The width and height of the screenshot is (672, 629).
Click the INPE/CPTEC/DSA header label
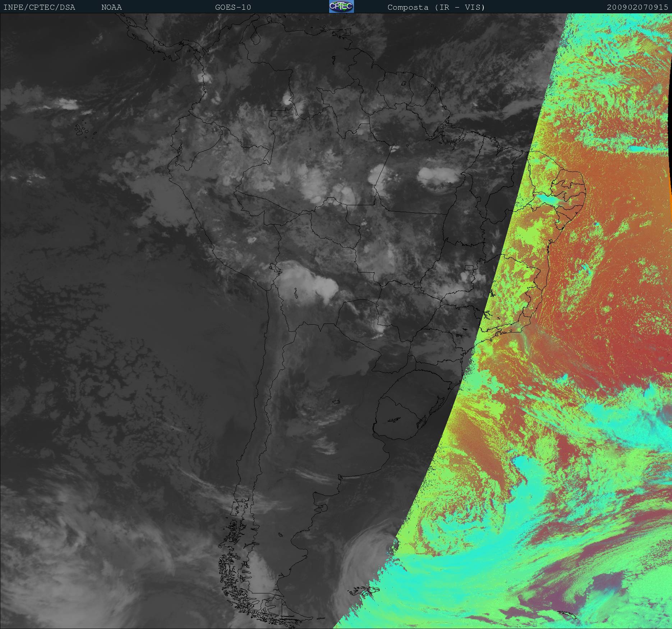(40, 7)
